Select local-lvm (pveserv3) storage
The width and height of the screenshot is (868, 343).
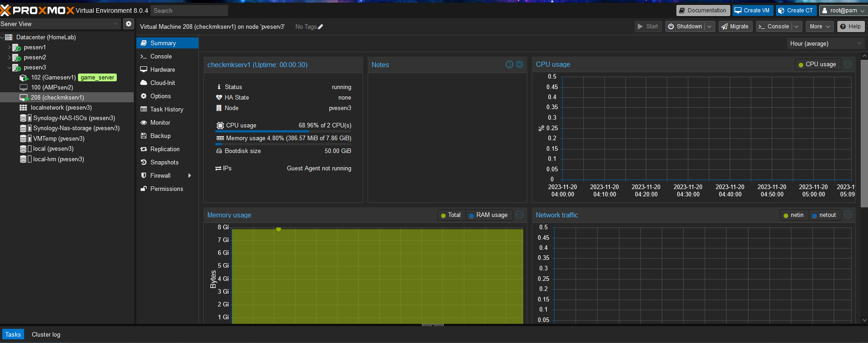[x=58, y=159]
